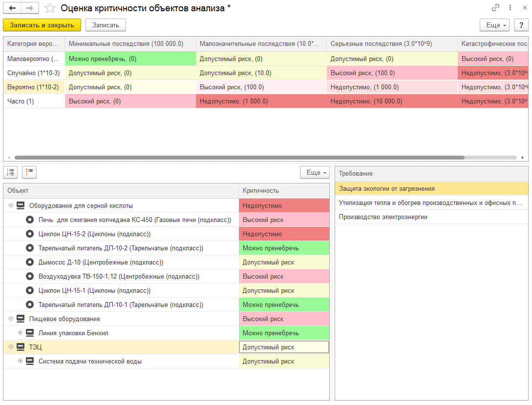Click the bullet icon of Циклон ЦН-15-2
Screen dimensions: 532x405
coord(30,234)
